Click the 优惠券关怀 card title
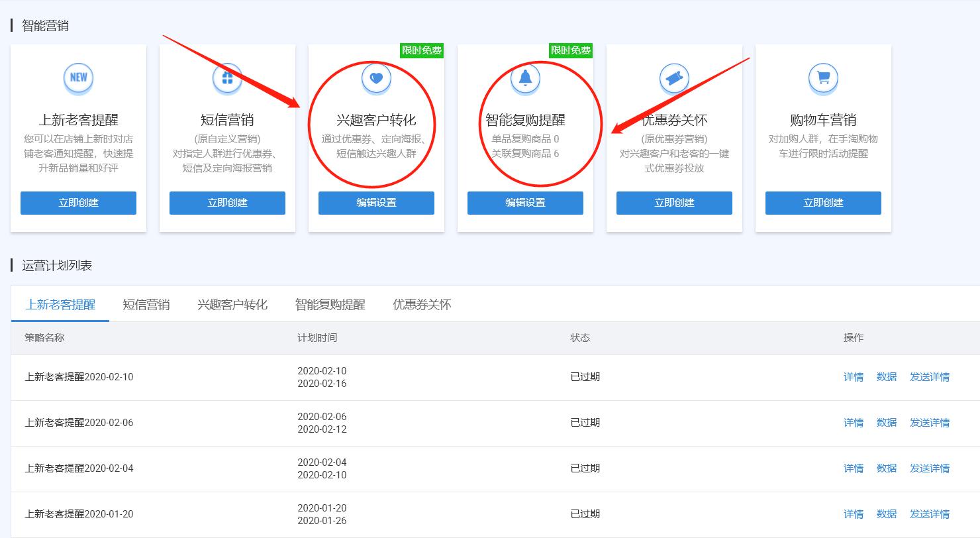The width and height of the screenshot is (980, 538). point(674,120)
